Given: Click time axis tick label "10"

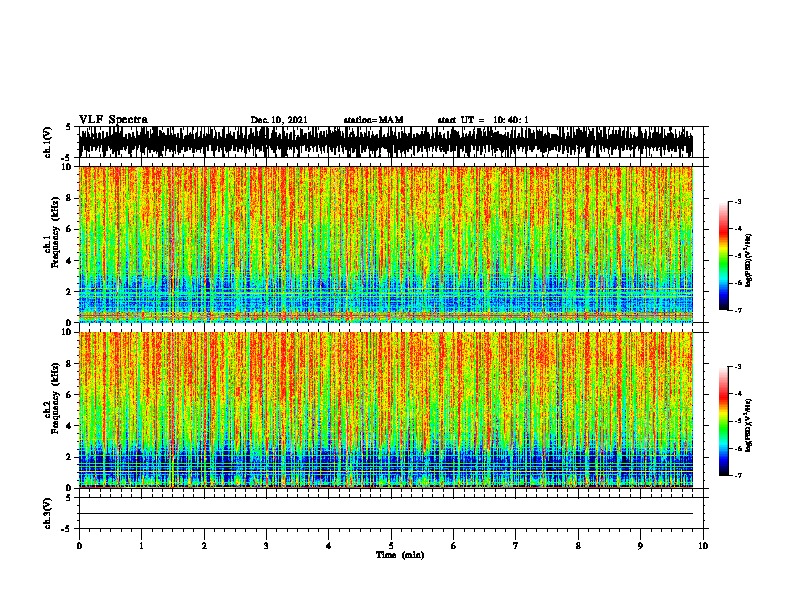Looking at the screenshot, I should (703, 545).
